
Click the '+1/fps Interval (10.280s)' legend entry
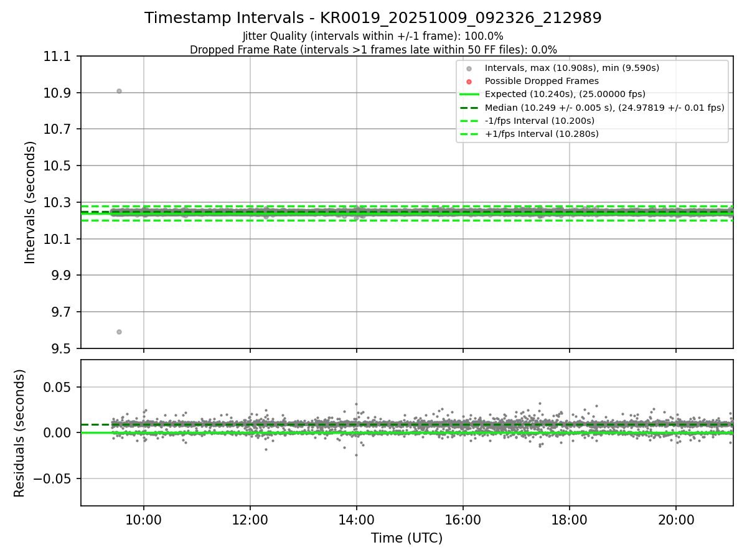point(542,134)
